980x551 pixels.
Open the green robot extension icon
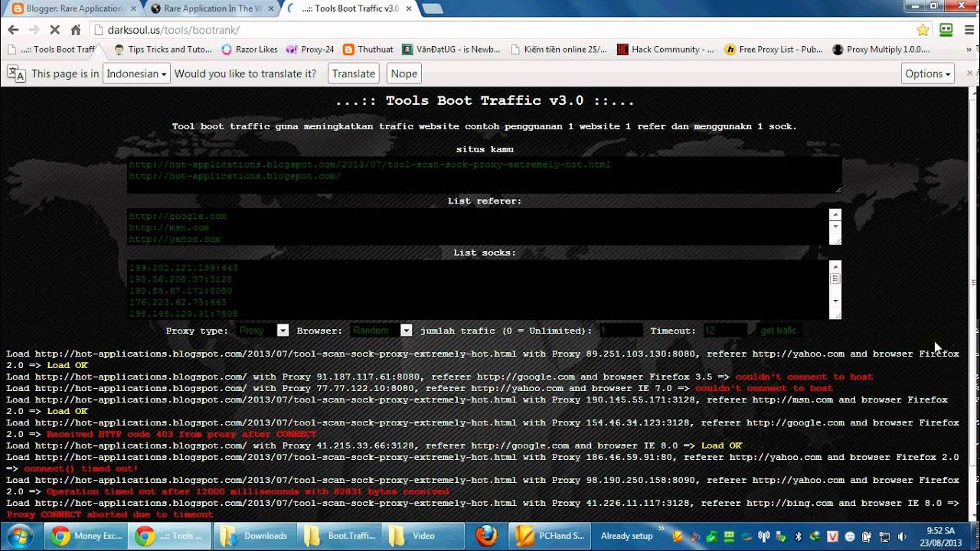point(946,30)
